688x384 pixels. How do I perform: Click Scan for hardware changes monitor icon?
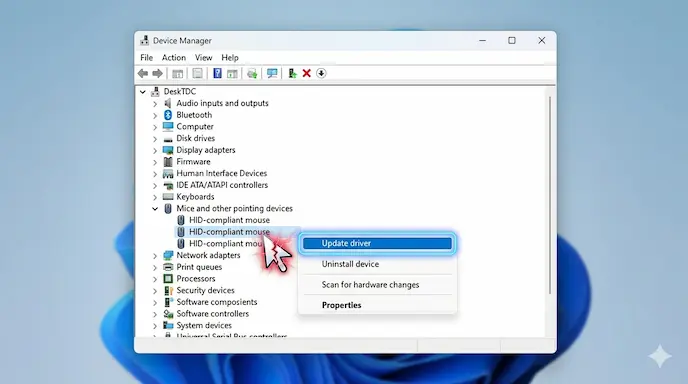(272, 73)
